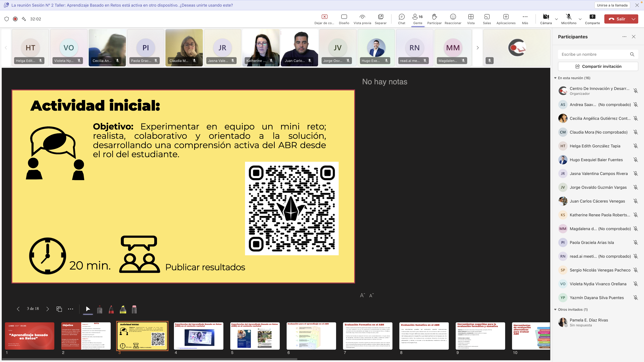644x362 pixels.
Task: Open slide 2 Objetivo thumbnail
Action: pos(86,336)
